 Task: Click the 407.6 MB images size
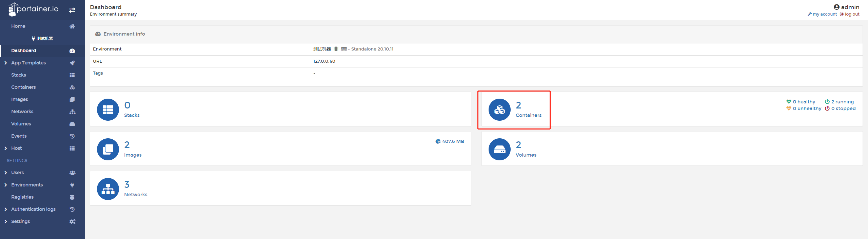click(x=453, y=141)
